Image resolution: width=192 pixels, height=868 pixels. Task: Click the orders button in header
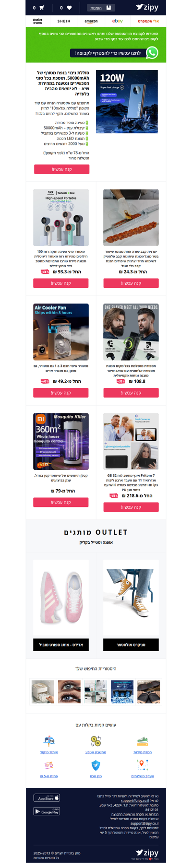point(101,8)
